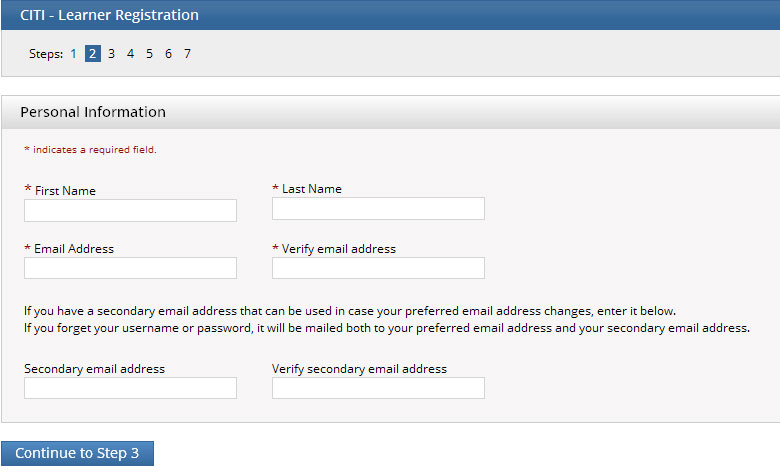Viewport: 780px width, 475px height.
Task: Go to step 1 of registration
Action: [73, 54]
